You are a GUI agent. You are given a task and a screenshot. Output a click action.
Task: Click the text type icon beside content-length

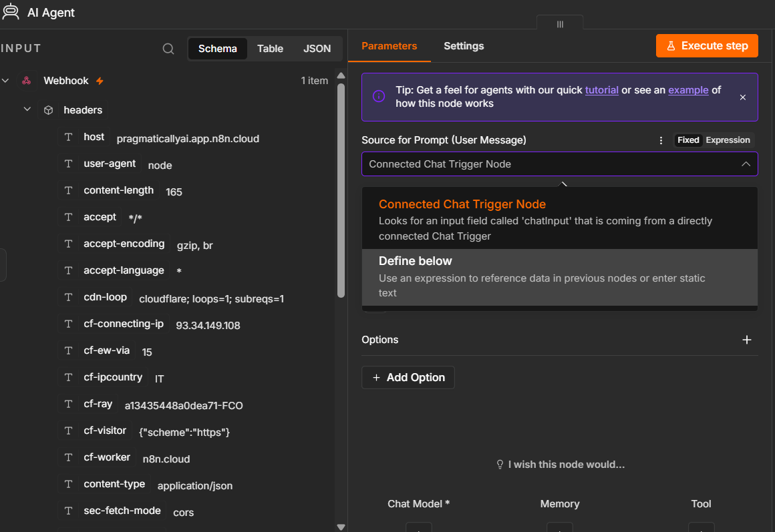(x=69, y=190)
